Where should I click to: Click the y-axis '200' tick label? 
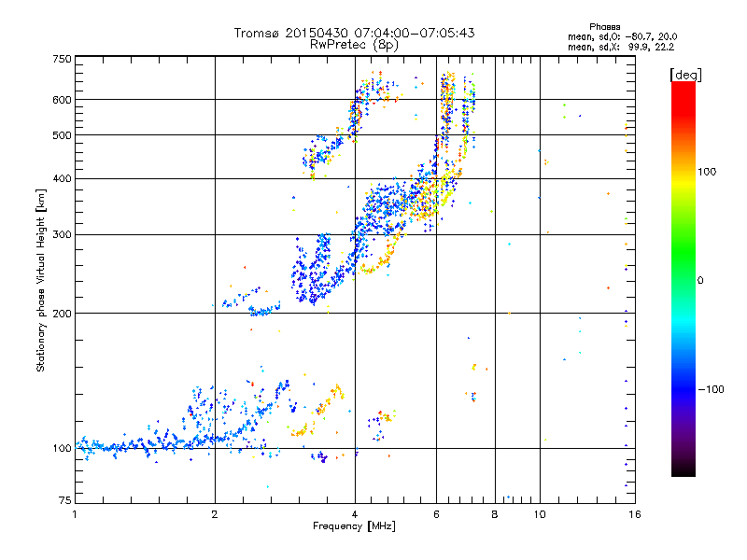62,314
